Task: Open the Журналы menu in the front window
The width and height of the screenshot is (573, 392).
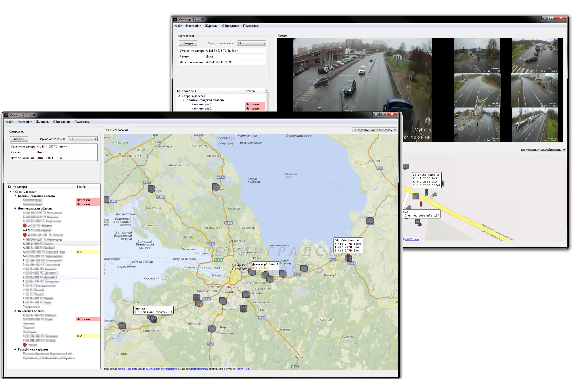Action: (43, 122)
